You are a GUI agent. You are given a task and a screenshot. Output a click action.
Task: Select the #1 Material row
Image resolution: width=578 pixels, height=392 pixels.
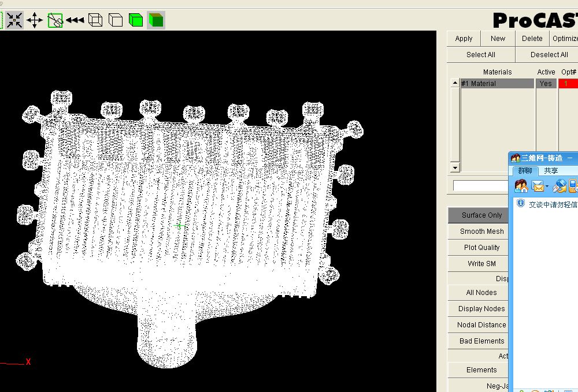497,84
